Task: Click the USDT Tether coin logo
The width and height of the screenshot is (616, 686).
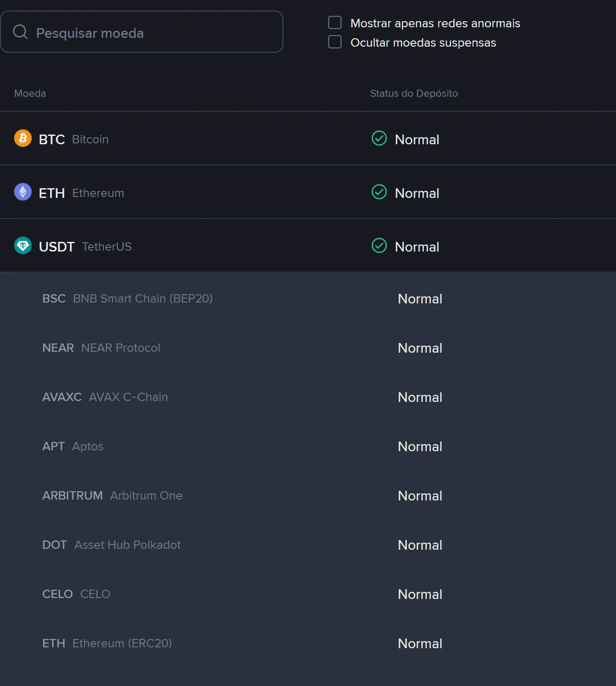Action: (x=23, y=245)
